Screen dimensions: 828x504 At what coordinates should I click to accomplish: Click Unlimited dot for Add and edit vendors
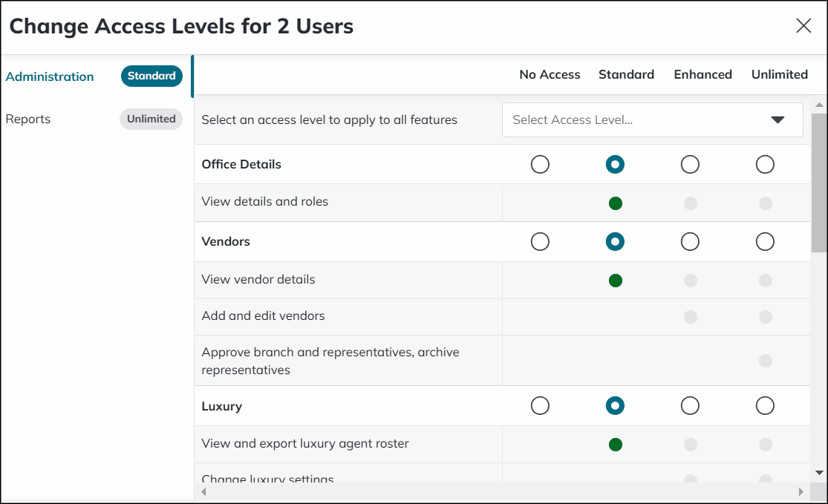pyautogui.click(x=765, y=317)
